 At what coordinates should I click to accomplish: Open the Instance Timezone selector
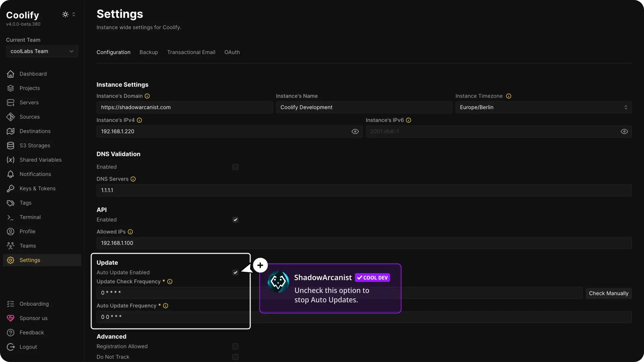[x=543, y=107]
